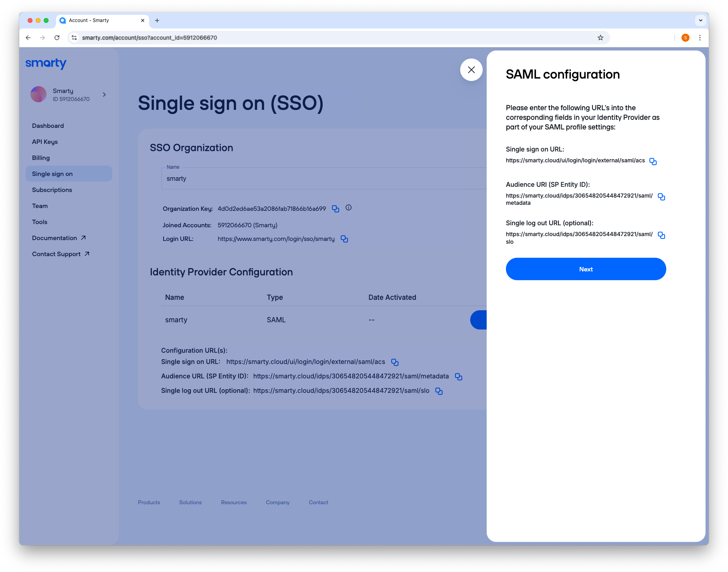Copy Audience URI in SAML configuration panel

pos(661,197)
